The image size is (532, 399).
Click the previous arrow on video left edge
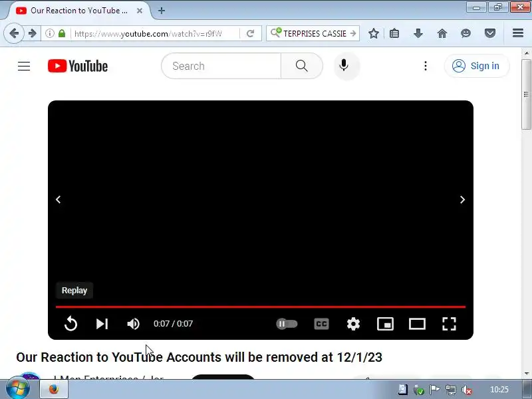click(x=59, y=199)
